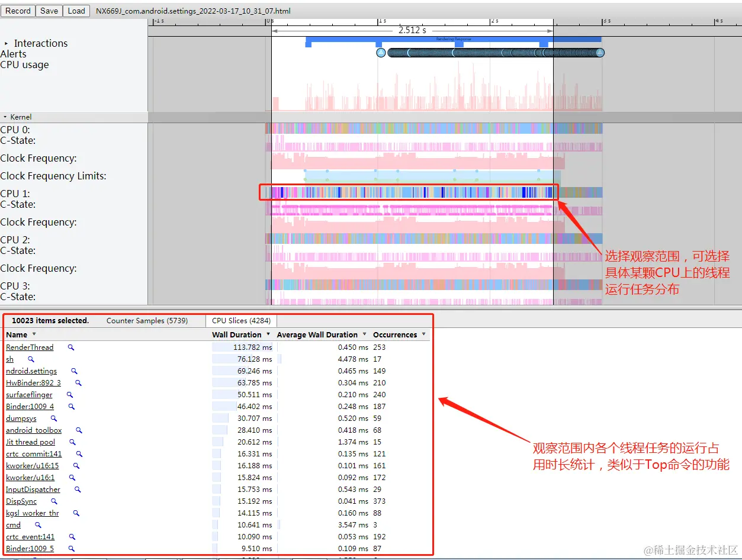Click the magnifier for kgsl_worker_thr
This screenshot has width=742, height=560.
76,513
